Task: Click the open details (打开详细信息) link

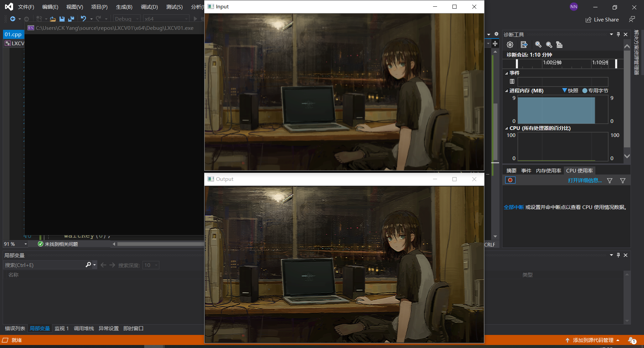Action: point(585,181)
